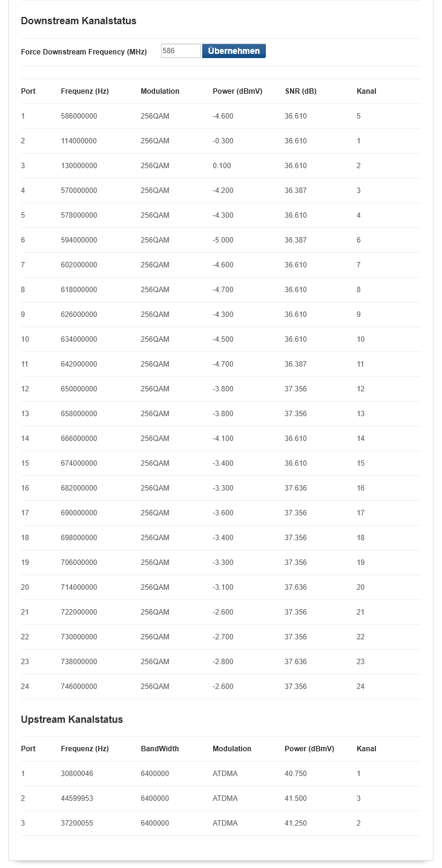Image resolution: width=442 pixels, height=868 pixels.
Task: Click the SNR value for port 16
Action: [x=295, y=488]
